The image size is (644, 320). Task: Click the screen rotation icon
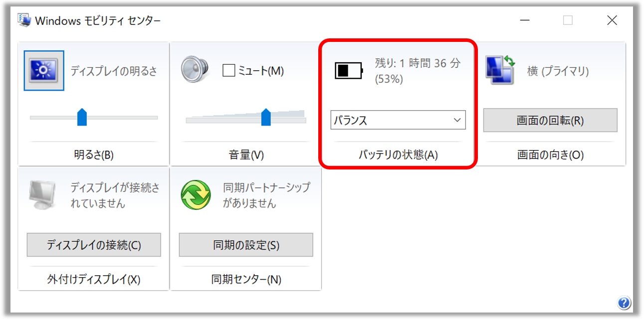point(500,70)
